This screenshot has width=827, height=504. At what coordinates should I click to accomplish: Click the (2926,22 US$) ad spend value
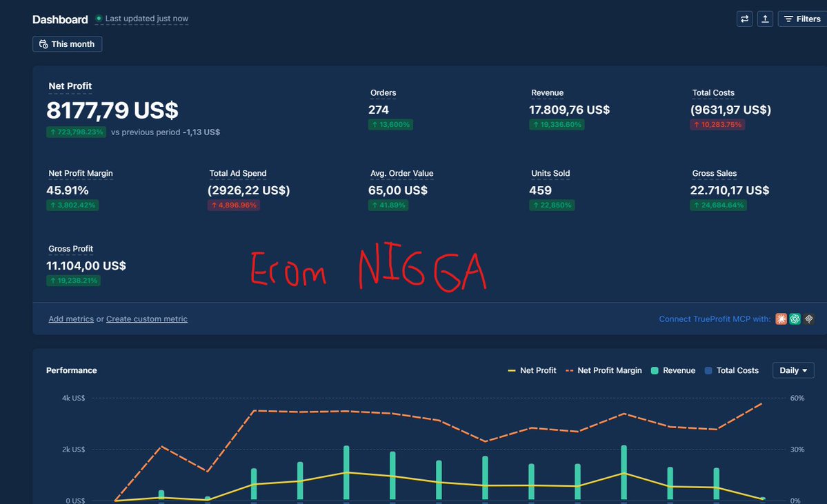pos(248,190)
